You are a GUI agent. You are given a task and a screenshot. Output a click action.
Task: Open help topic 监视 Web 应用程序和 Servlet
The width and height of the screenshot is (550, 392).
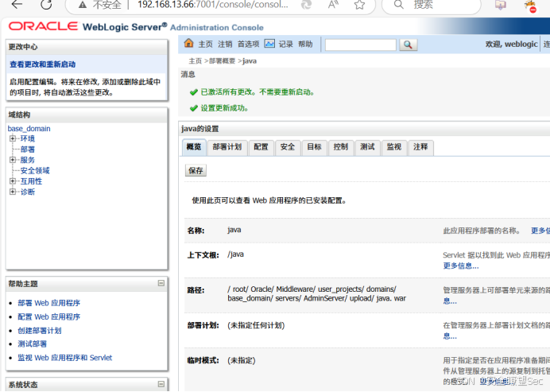65,358
